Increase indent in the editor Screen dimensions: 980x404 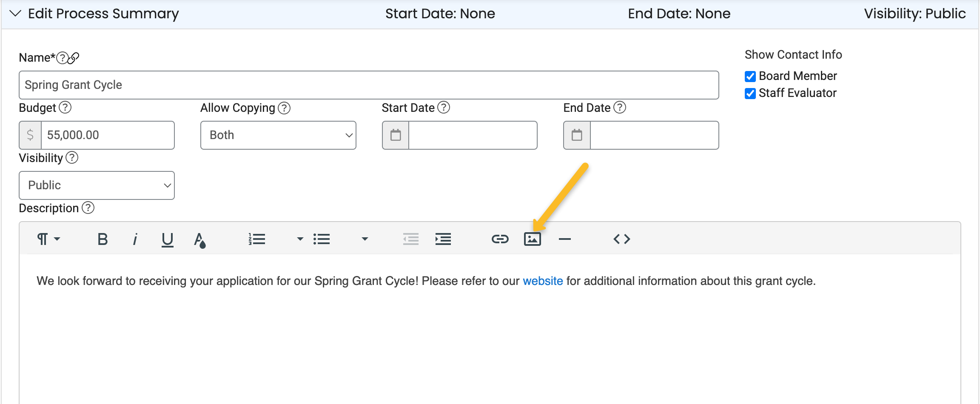[x=443, y=239]
